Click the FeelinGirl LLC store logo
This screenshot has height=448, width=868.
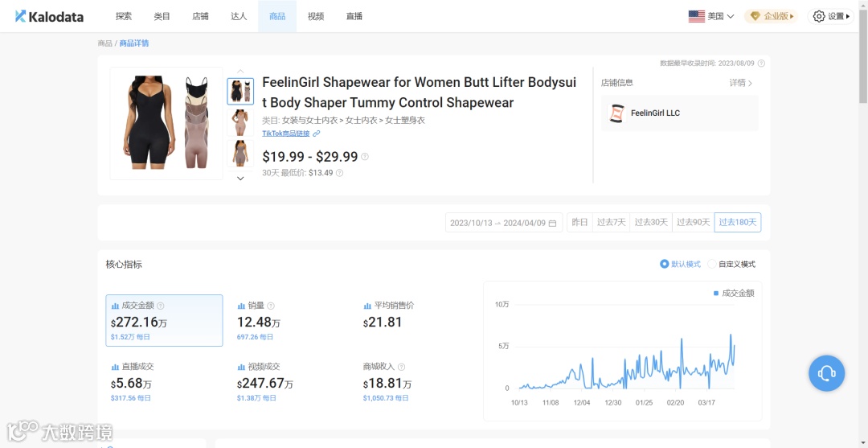616,113
